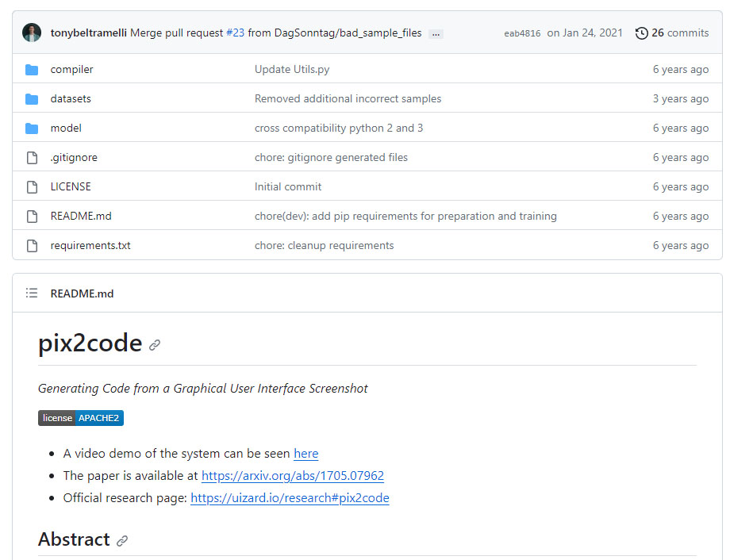730x560 pixels.
Task: Open the video demo via the here link
Action: pyautogui.click(x=305, y=453)
